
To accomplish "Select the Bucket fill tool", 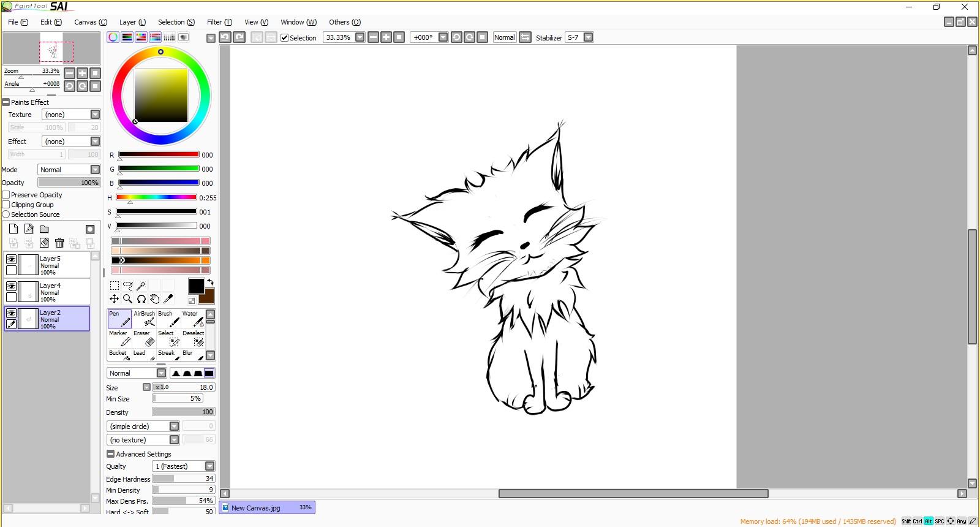I will [x=119, y=355].
